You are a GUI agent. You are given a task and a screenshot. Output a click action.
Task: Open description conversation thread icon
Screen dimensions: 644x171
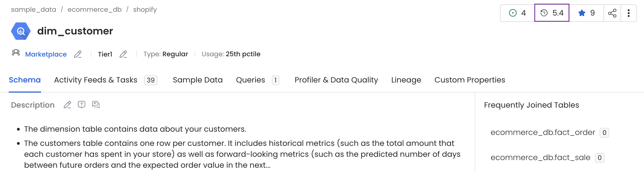(x=96, y=105)
